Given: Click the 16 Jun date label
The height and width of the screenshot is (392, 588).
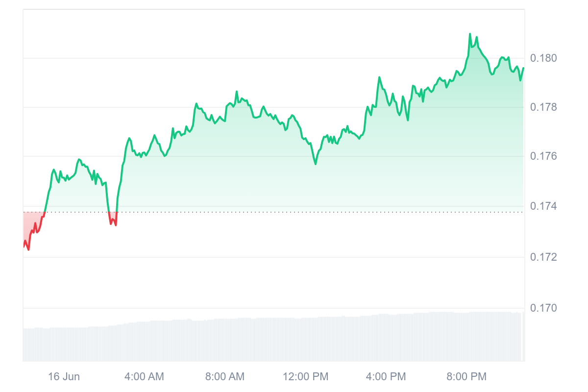Looking at the screenshot, I should coord(64,377).
